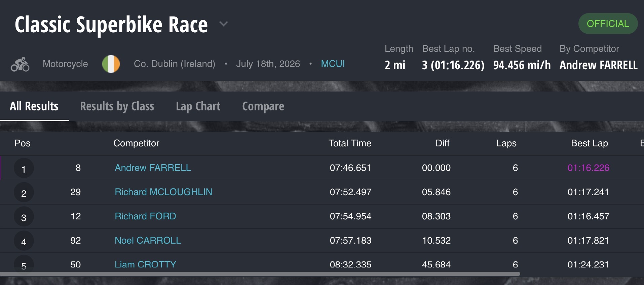Expand the Classic Superbike Race dropdown chevron
The height and width of the screenshot is (285, 644).
pyautogui.click(x=224, y=24)
